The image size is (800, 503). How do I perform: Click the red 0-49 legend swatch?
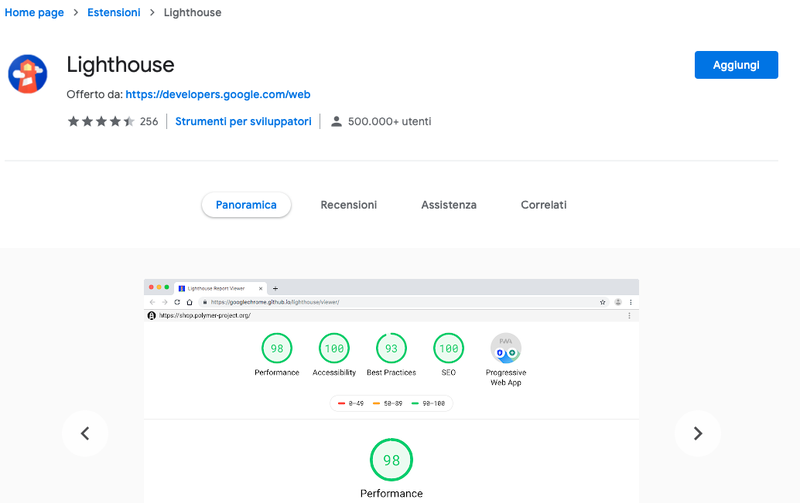341,404
